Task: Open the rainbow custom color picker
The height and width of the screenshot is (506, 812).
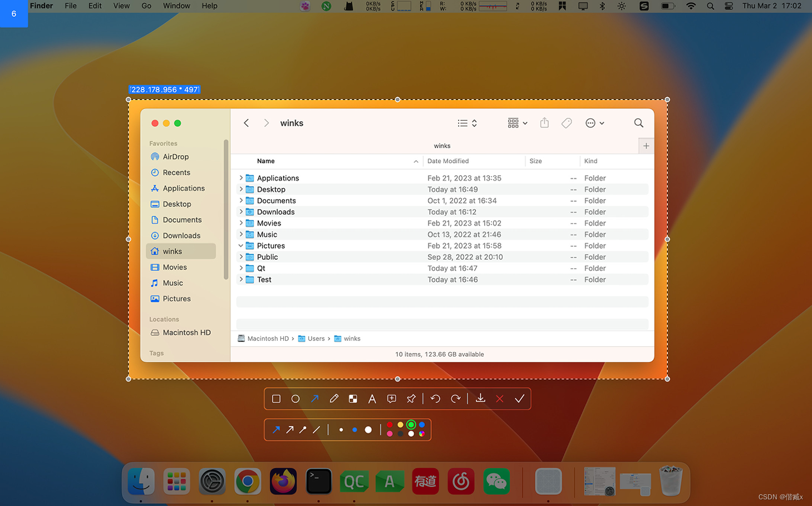Action: 422,434
